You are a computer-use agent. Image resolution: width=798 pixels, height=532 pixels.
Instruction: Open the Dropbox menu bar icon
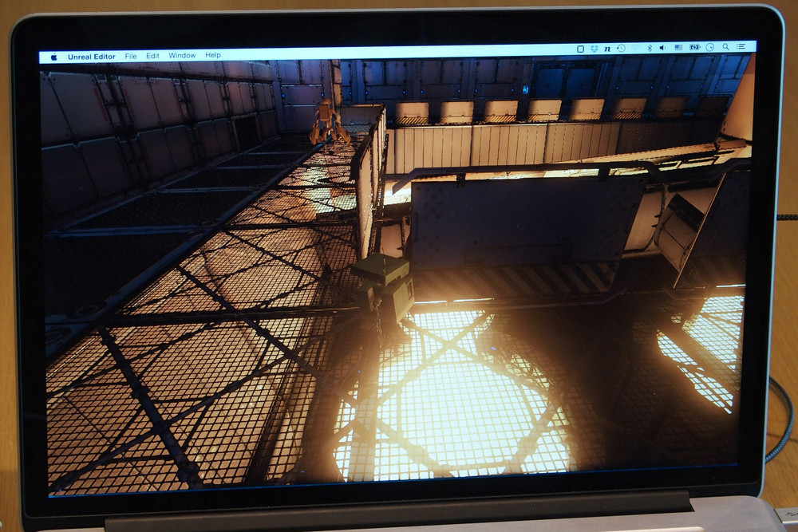[x=594, y=49]
